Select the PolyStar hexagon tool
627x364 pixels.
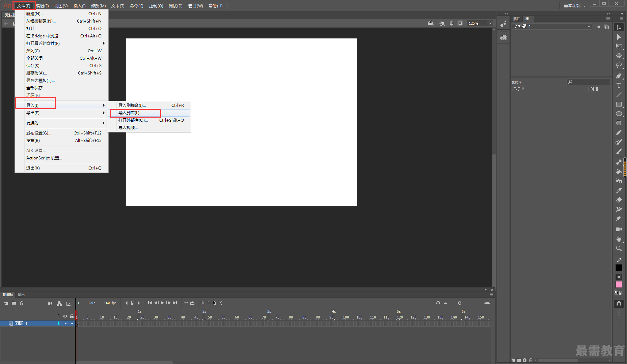click(619, 123)
